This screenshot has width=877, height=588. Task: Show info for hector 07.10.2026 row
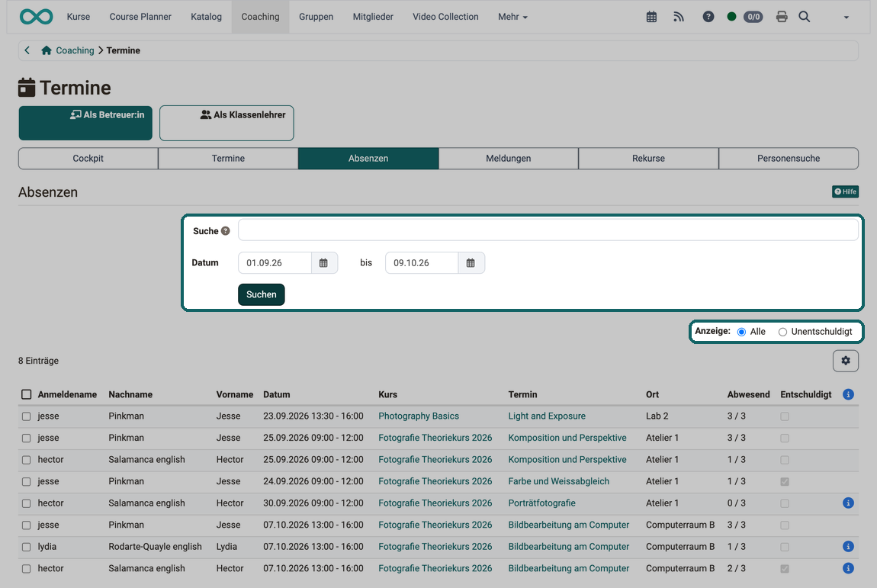coord(848,568)
